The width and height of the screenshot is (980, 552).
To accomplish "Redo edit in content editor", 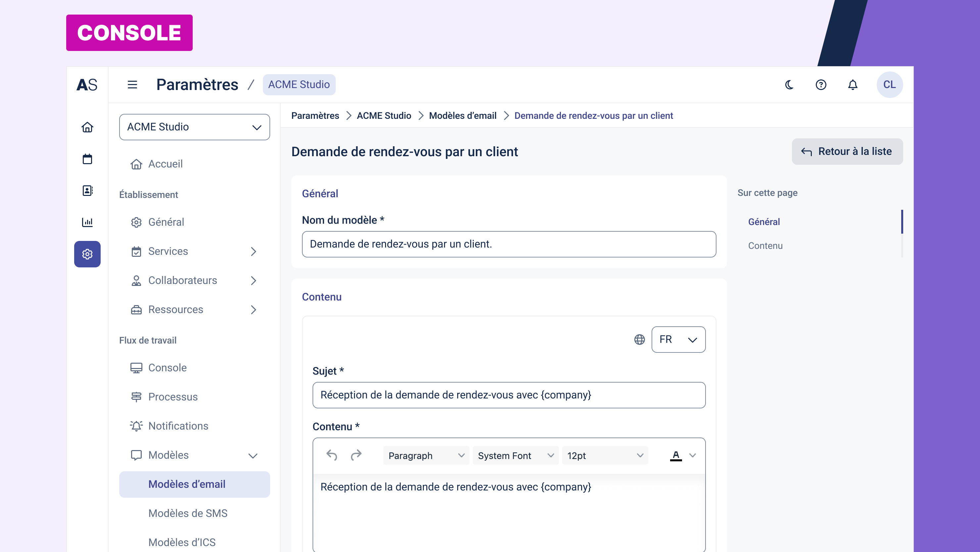I will tap(356, 455).
